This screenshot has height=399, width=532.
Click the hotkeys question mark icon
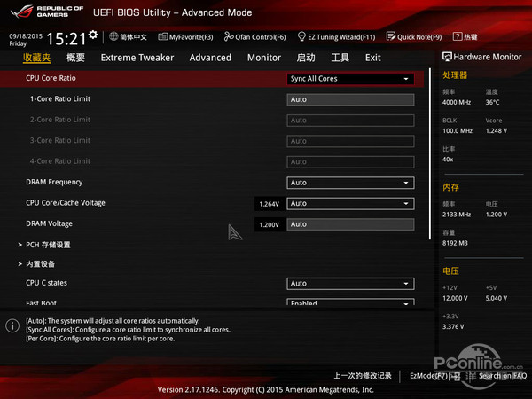pos(458,36)
